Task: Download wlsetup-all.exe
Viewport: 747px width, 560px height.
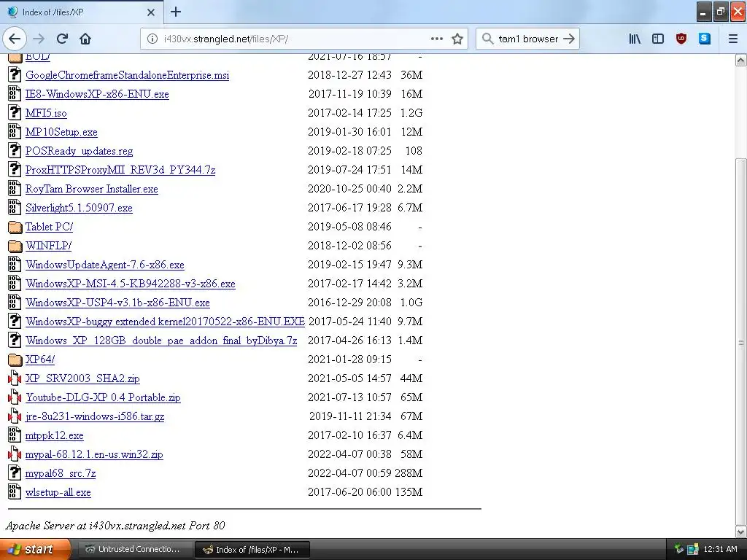Action: click(x=58, y=492)
